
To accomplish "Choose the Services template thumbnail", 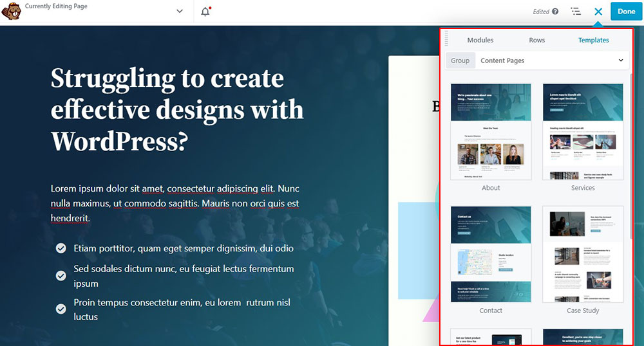I will pyautogui.click(x=583, y=132).
